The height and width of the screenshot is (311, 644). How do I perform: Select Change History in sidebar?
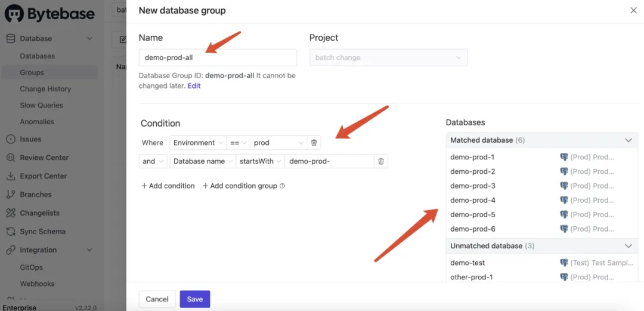[x=45, y=89]
